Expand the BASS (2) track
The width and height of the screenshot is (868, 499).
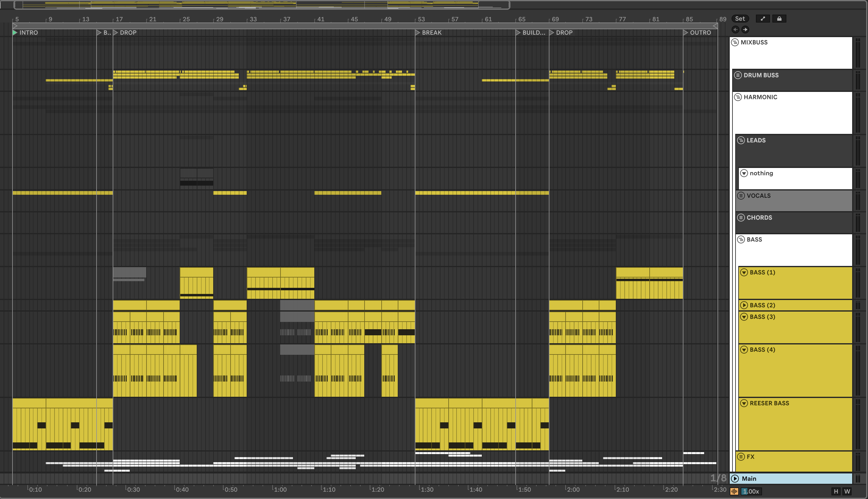744,305
